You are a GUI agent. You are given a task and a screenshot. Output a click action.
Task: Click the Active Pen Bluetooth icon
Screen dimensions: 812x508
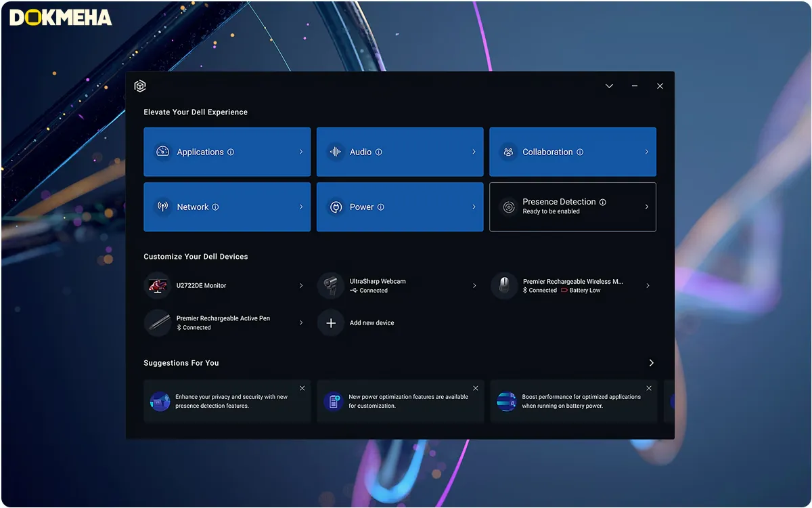[179, 327]
